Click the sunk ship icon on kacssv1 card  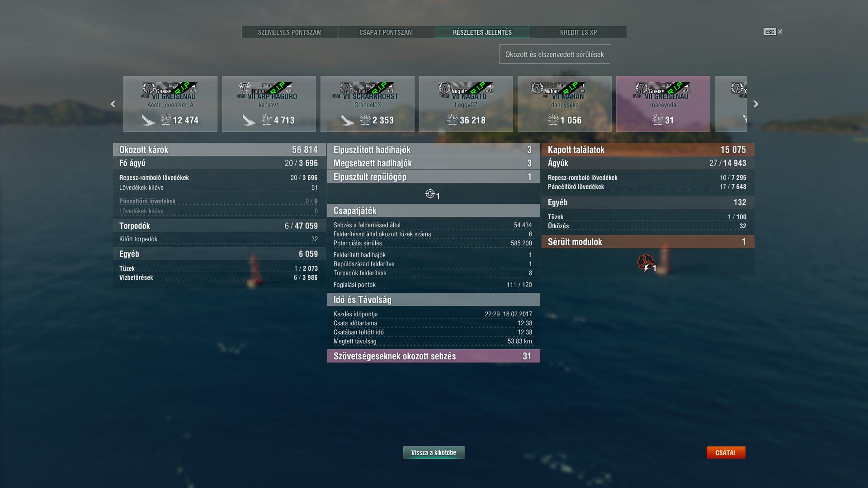249,120
